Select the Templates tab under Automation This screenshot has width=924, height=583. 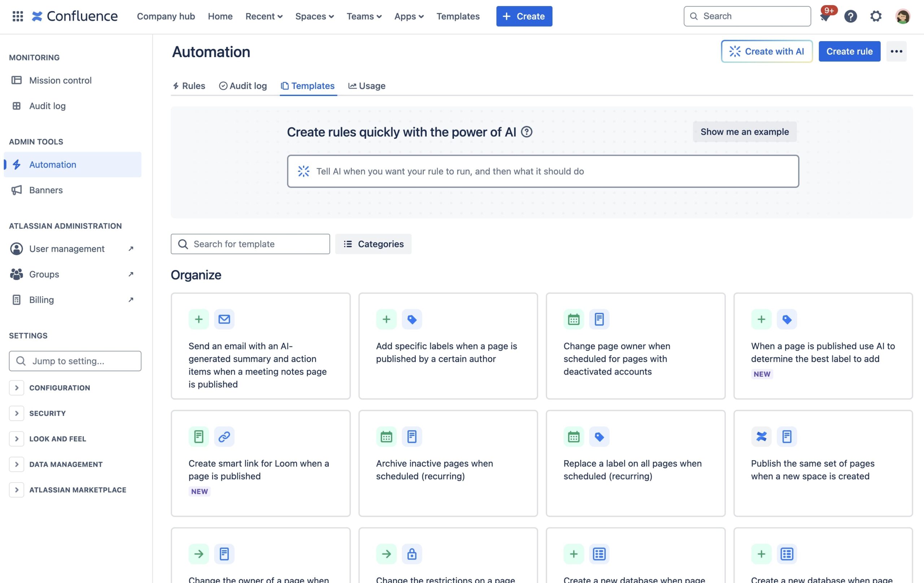(x=308, y=86)
